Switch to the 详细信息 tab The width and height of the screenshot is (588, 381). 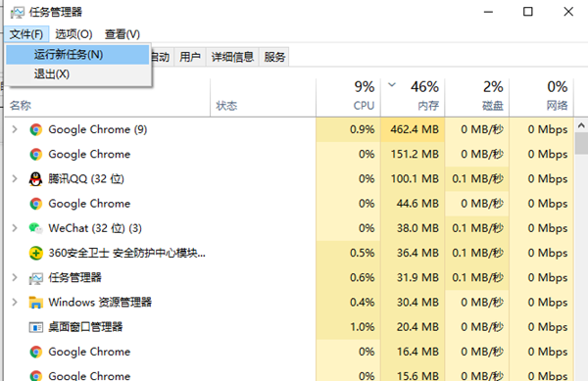232,58
